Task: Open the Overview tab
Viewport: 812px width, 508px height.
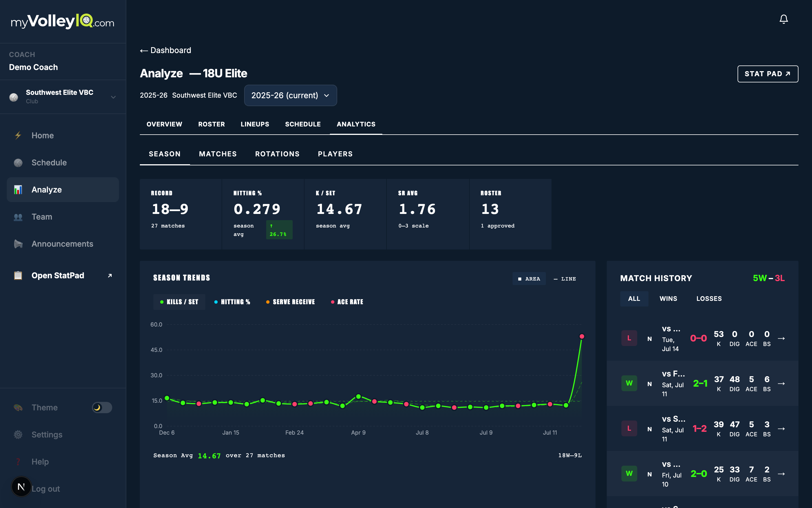Action: 164,124
